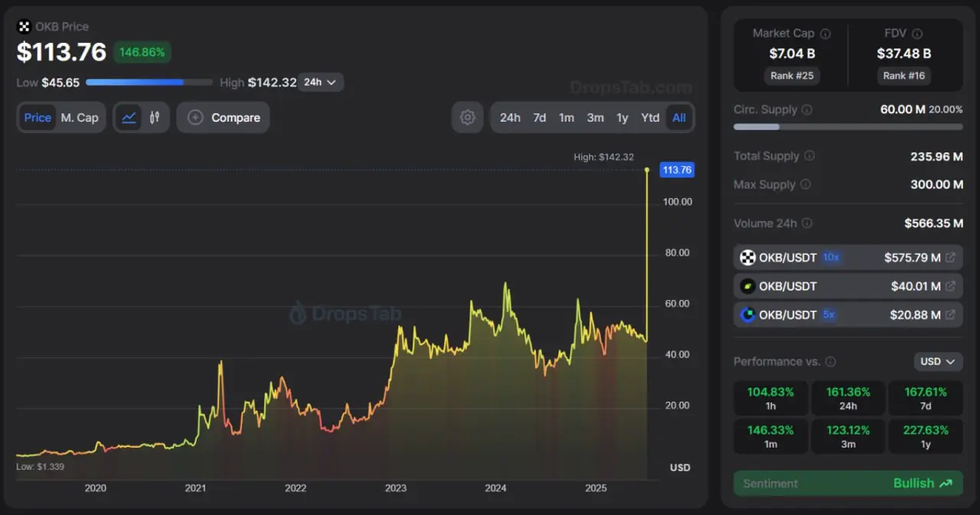
Task: Open external link for $40.01 M pair
Action: (x=950, y=286)
